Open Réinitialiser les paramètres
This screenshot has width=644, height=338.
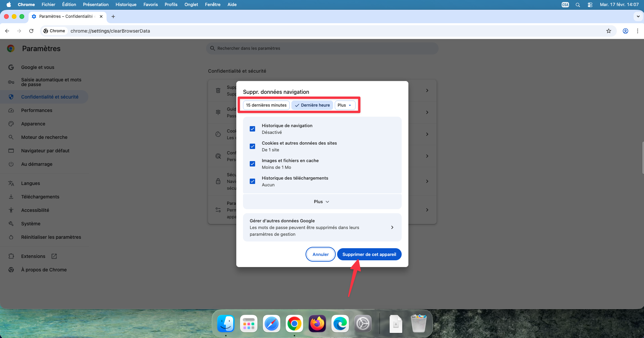click(44, 237)
